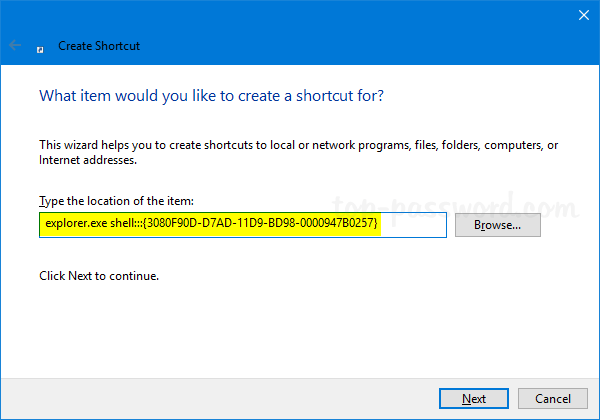Click the shortcut icon beside Create Shortcut title
The width and height of the screenshot is (600, 420).
39,46
